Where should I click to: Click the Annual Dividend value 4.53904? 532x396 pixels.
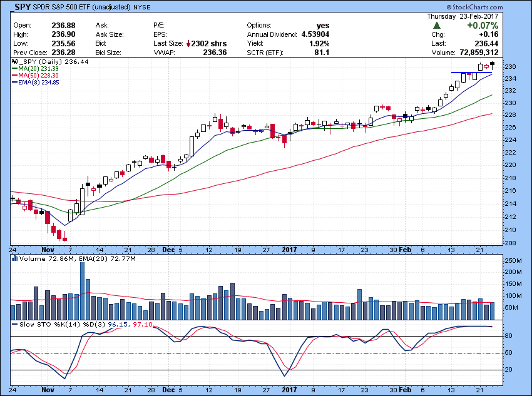click(x=315, y=34)
